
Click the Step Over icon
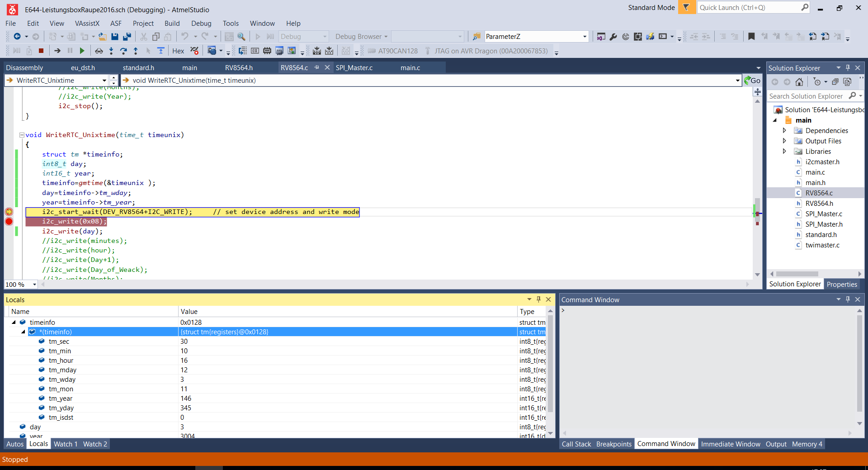click(x=123, y=51)
